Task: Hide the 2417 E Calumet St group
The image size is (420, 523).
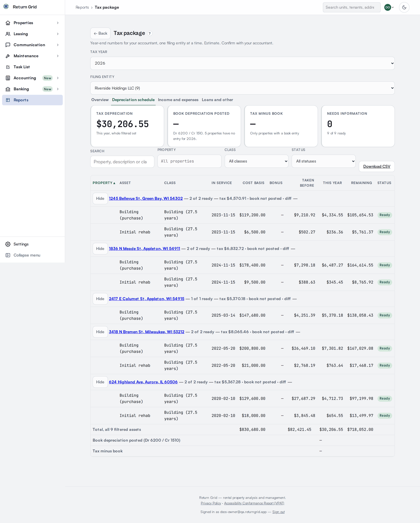Action: (100, 299)
